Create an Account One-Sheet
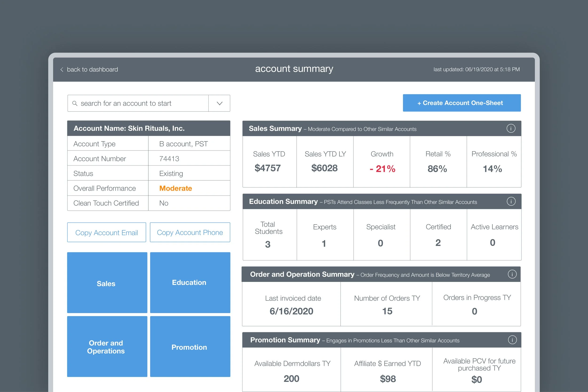The image size is (588, 392). [x=461, y=103]
